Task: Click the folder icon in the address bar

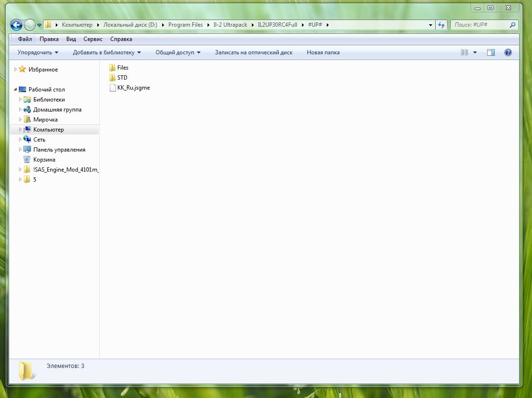Action: (48, 24)
